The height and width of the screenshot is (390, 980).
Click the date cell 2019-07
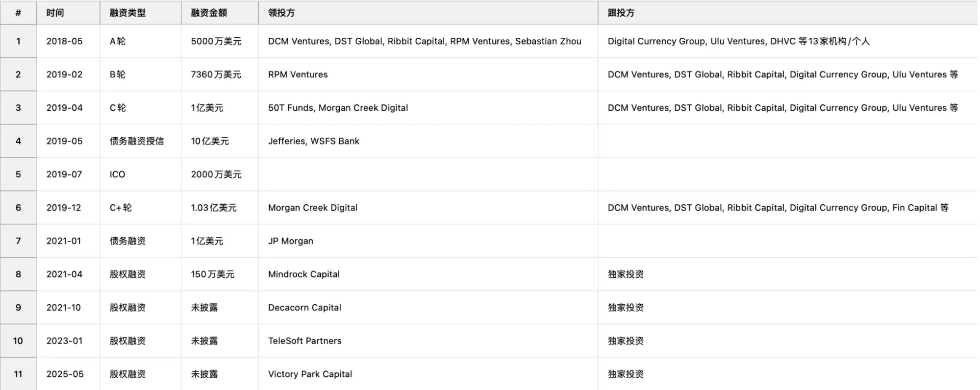coord(68,174)
